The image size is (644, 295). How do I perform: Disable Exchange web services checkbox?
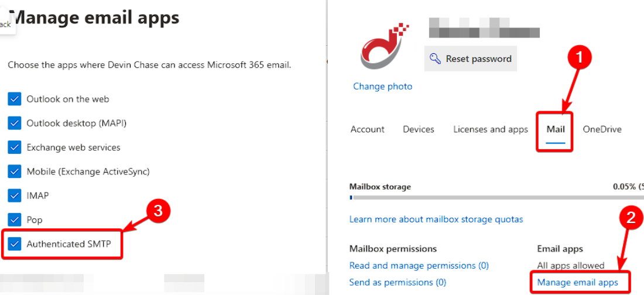pos(15,147)
